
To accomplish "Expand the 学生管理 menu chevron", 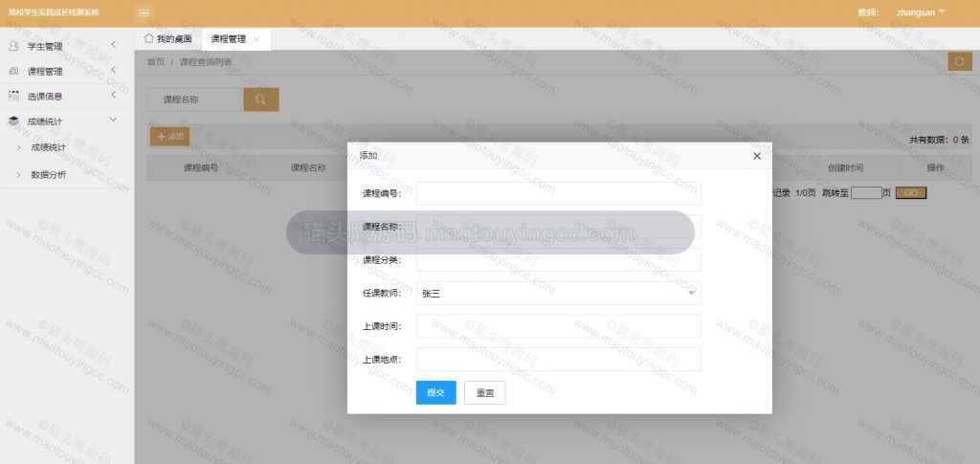I will [x=113, y=45].
